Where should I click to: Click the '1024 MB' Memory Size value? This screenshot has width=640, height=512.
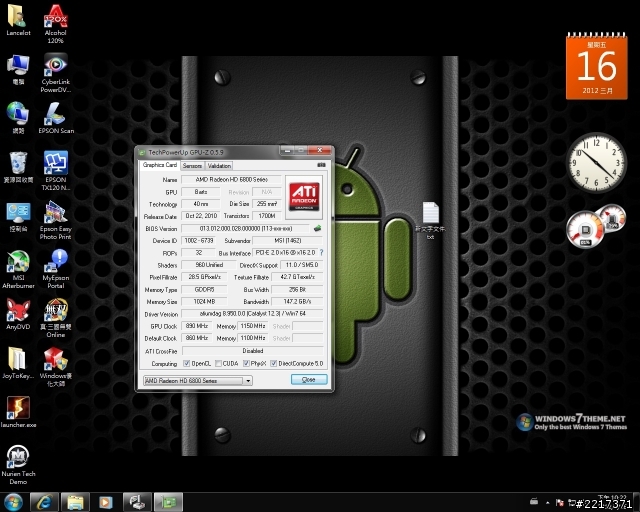pyautogui.click(x=204, y=301)
